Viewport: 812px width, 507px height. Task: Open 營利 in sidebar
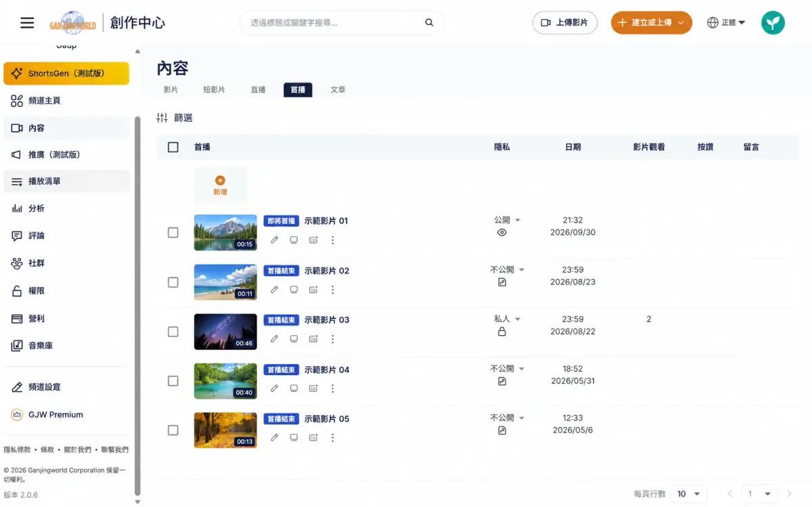(x=66, y=318)
